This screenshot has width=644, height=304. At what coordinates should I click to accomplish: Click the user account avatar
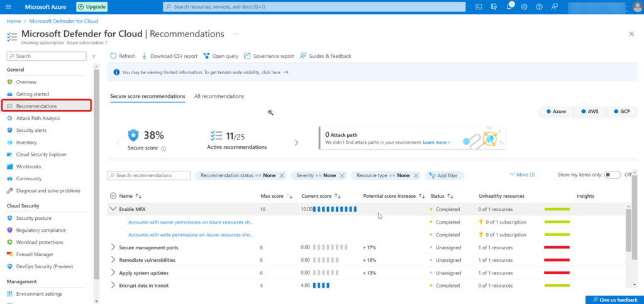[637, 7]
